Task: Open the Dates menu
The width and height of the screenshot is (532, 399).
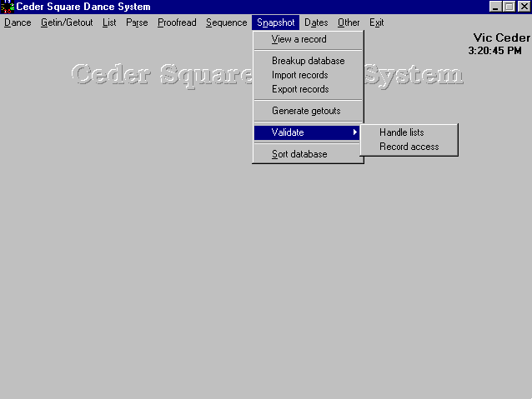Action: [x=316, y=22]
